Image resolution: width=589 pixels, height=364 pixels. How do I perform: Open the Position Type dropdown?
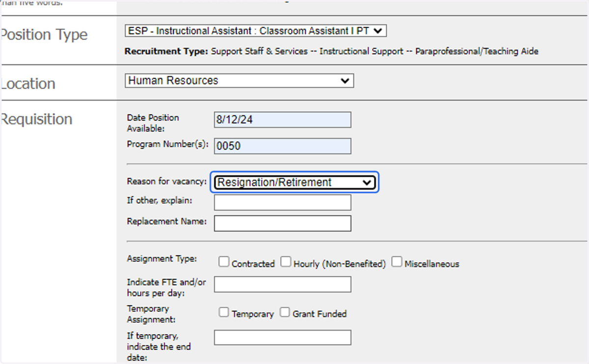pos(256,31)
